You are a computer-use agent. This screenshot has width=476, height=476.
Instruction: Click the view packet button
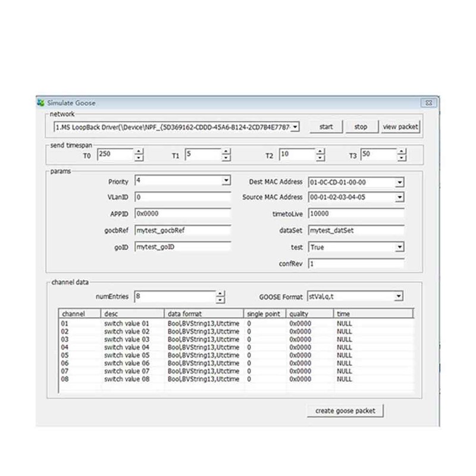click(x=400, y=127)
